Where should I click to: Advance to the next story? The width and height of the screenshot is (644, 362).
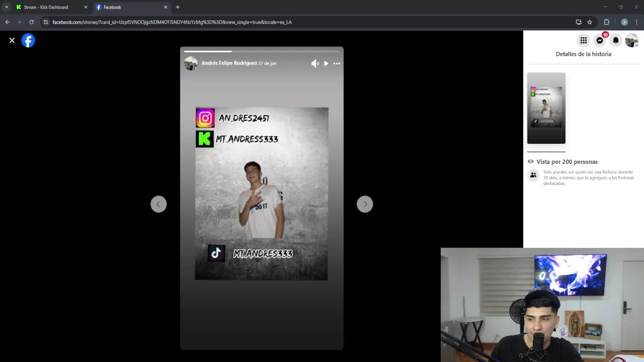coord(365,204)
